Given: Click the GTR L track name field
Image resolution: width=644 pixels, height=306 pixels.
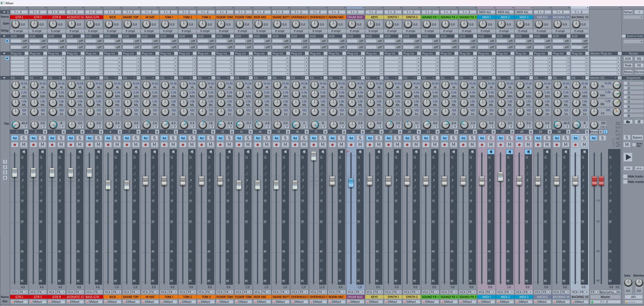Looking at the screenshot, I should [19, 17].
